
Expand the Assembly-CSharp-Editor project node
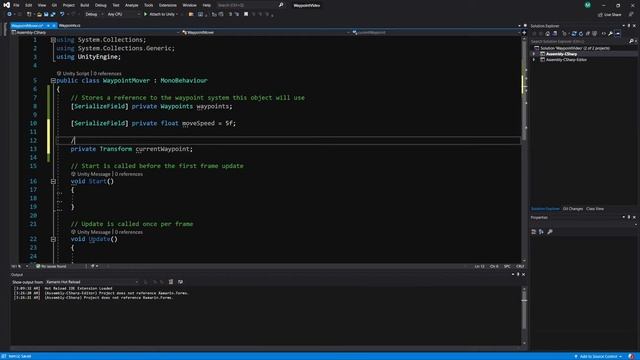pos(534,60)
